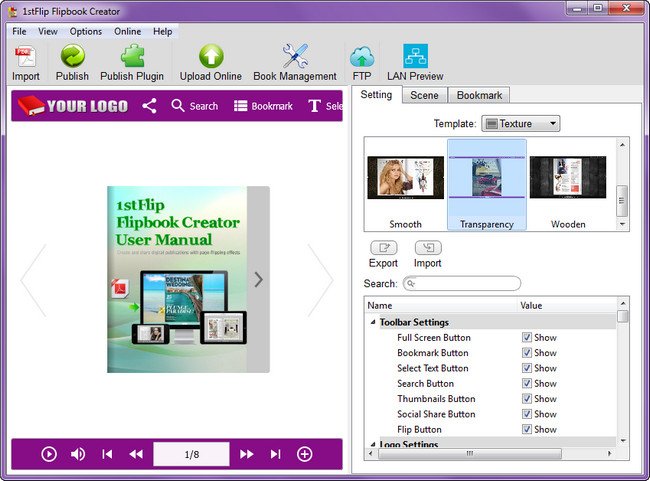This screenshot has height=481, width=650.
Task: Open the Online menu
Action: coord(127,32)
